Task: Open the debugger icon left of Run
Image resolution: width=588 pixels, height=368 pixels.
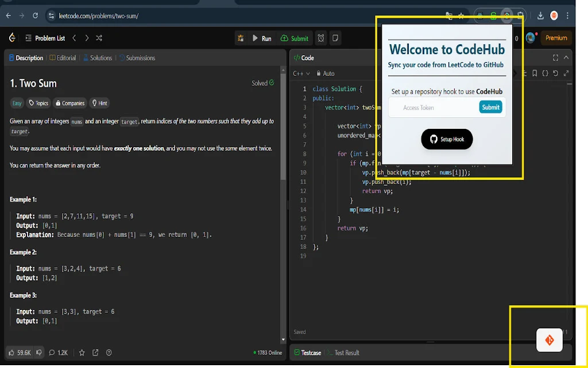Action: [241, 38]
